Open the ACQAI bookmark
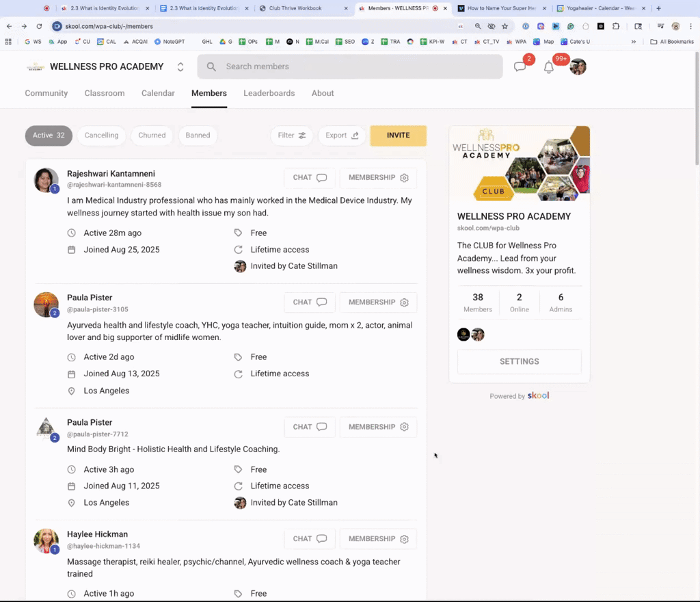The image size is (700, 602). click(135, 42)
